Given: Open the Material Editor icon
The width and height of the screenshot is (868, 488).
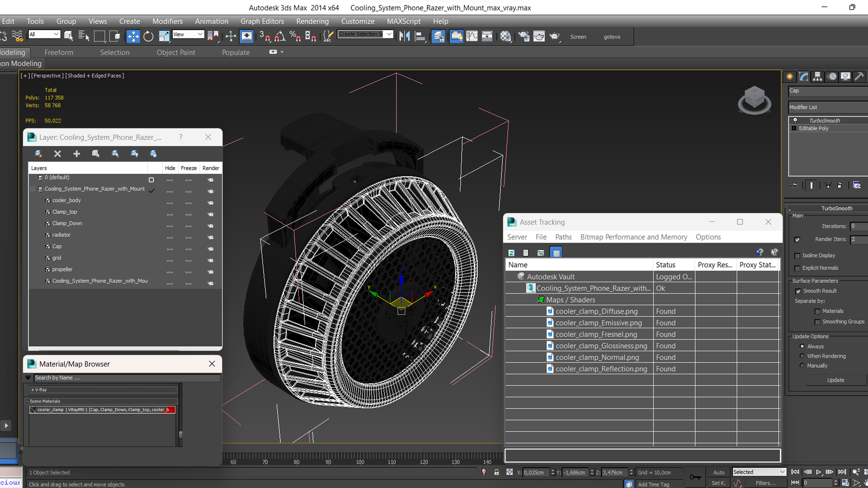Looking at the screenshot, I should (505, 36).
